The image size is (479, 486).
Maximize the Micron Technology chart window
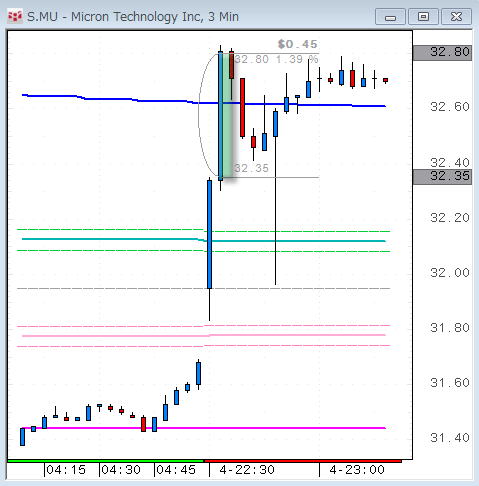pos(423,17)
